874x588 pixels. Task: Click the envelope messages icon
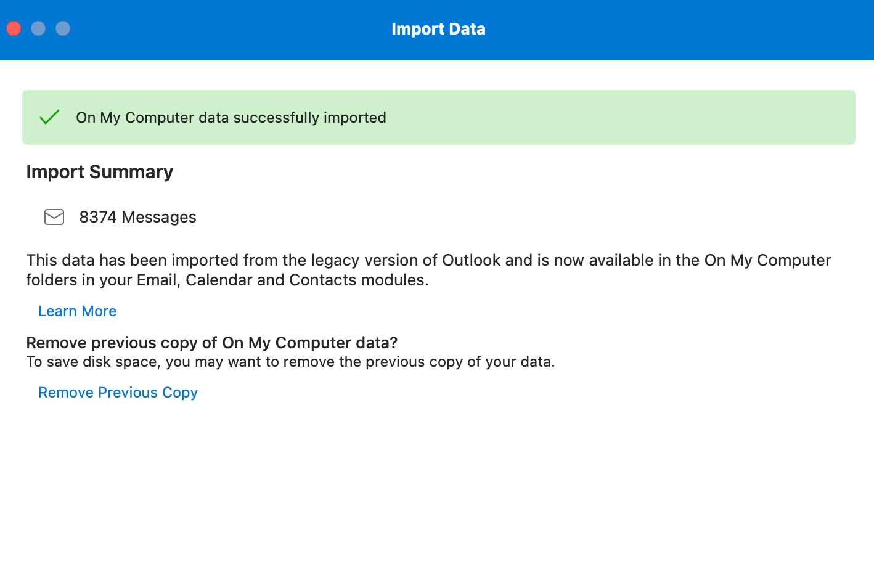[54, 217]
